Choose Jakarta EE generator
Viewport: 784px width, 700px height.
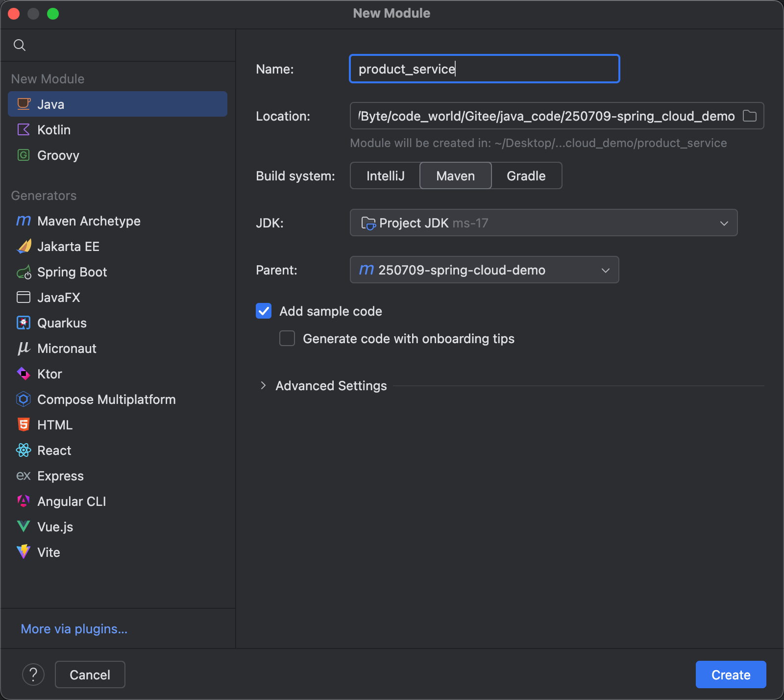click(x=118, y=246)
